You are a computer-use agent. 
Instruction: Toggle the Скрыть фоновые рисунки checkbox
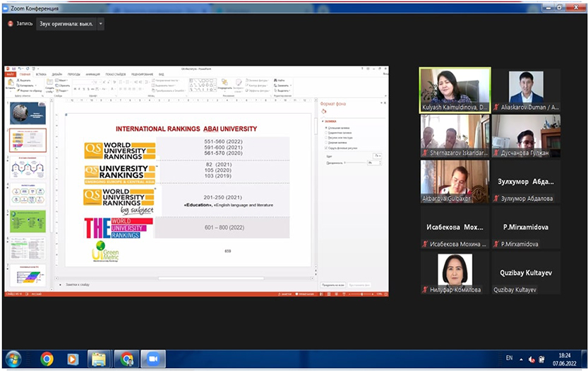click(x=325, y=147)
